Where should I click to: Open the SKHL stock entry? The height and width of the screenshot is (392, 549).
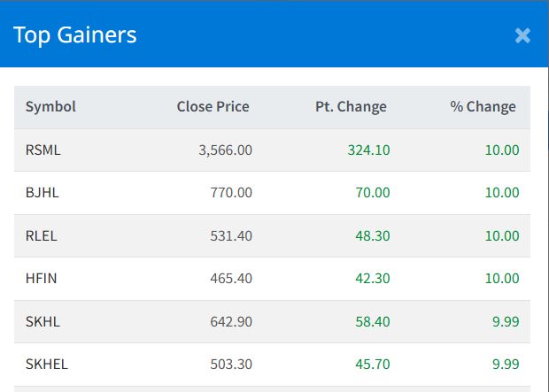43,321
